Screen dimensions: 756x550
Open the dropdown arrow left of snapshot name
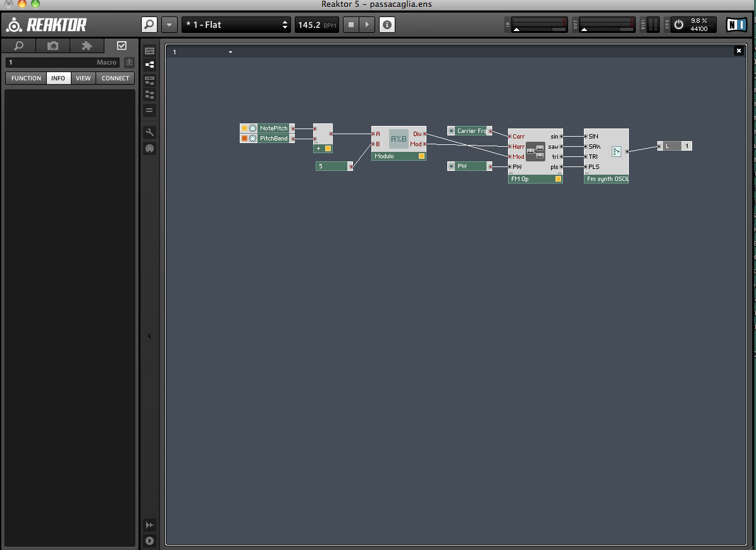point(169,25)
